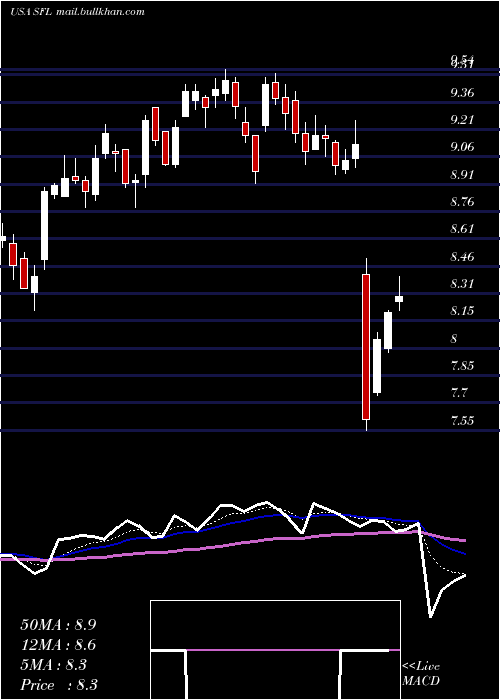The width and height of the screenshot is (500, 700).
Task: Click the Price : 8.3 readout
Action: tap(58, 685)
